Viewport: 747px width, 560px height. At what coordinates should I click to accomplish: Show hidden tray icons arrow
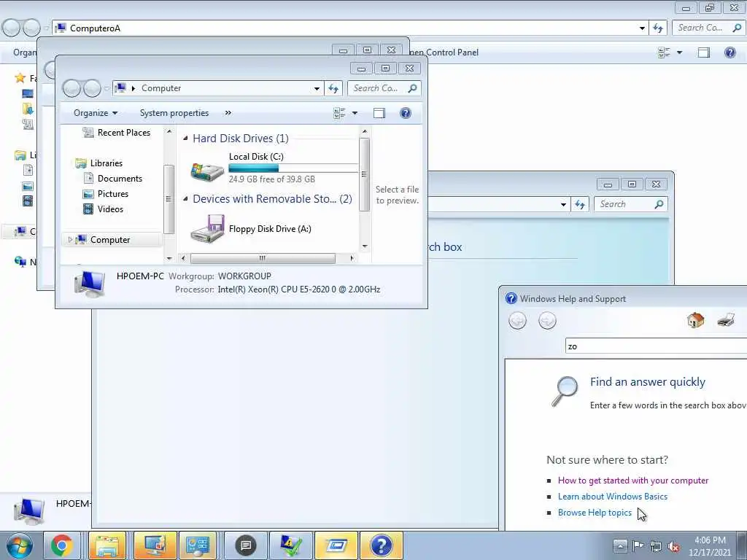pos(620,545)
